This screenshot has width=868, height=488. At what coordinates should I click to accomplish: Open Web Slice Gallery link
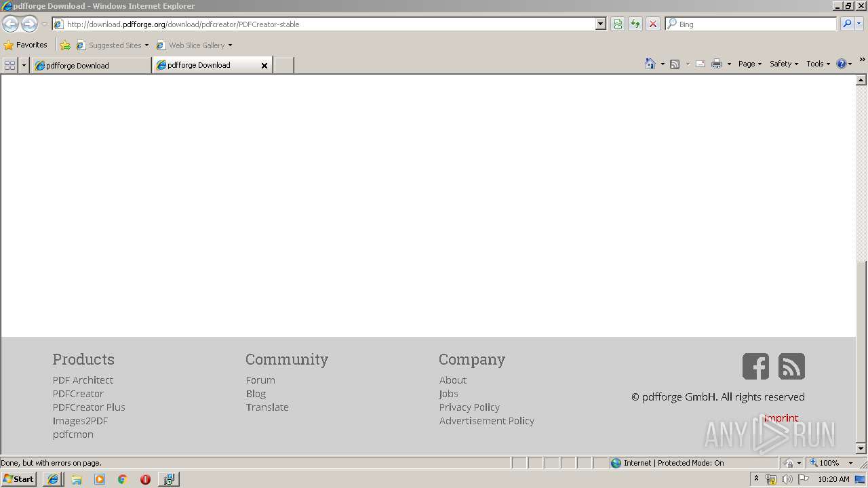click(x=191, y=45)
